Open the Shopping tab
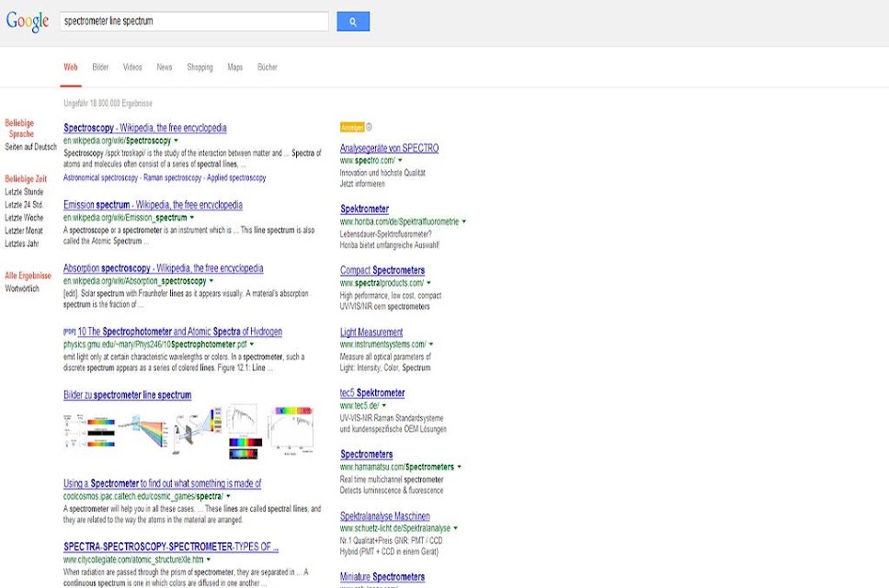Viewport: 889px width, 588px height. point(200,67)
